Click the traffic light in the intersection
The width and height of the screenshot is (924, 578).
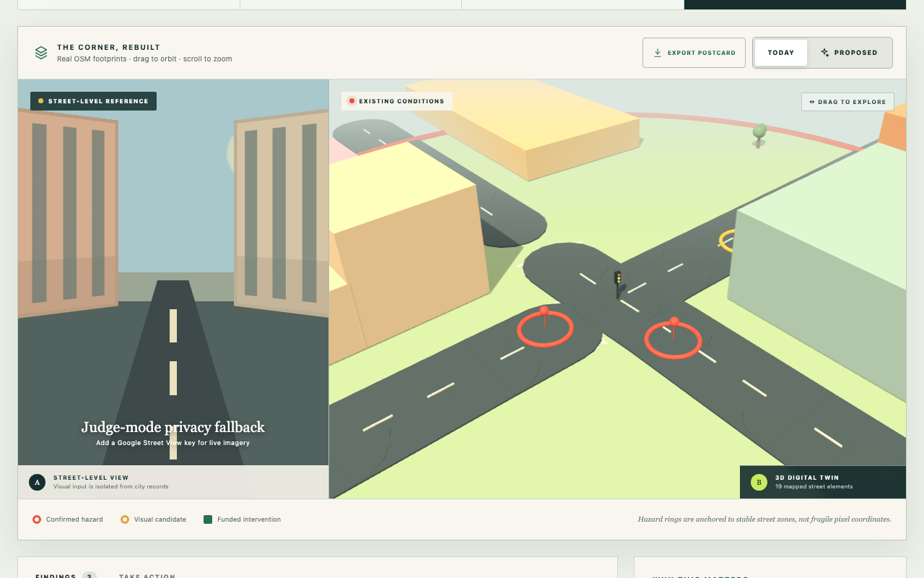tap(618, 283)
